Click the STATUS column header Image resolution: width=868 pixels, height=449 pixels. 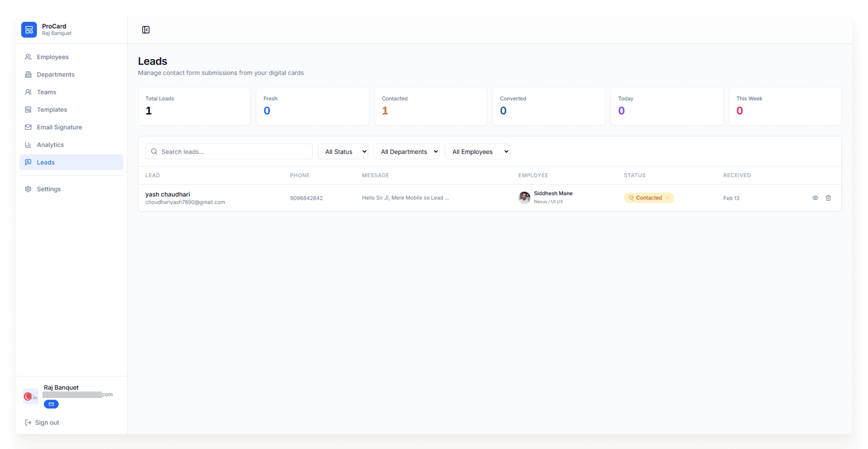pyautogui.click(x=634, y=175)
